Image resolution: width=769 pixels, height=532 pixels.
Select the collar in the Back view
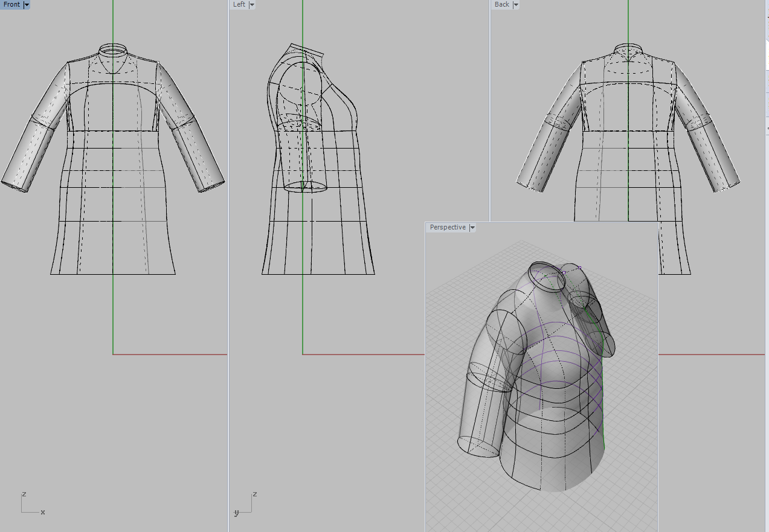[x=629, y=50]
